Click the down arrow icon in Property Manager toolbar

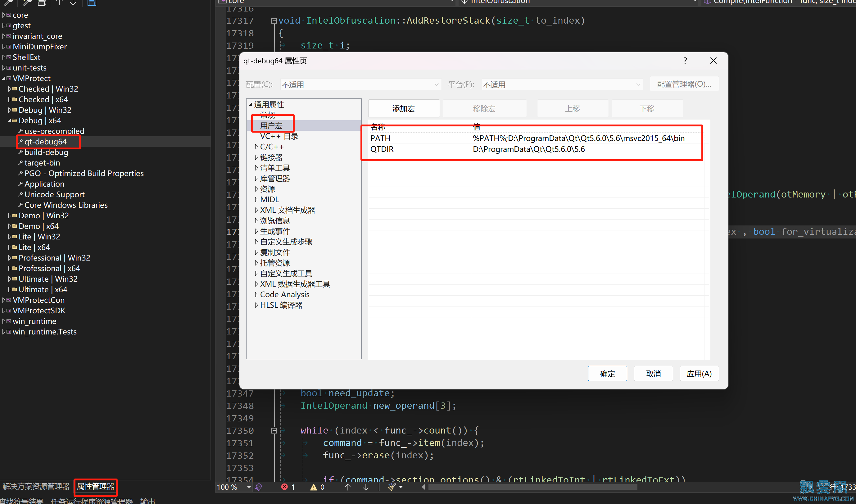(x=73, y=3)
